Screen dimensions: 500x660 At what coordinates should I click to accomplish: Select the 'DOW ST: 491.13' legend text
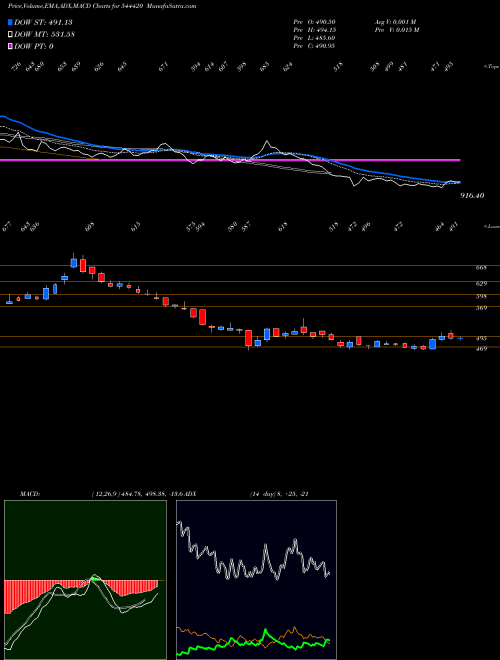43,22
